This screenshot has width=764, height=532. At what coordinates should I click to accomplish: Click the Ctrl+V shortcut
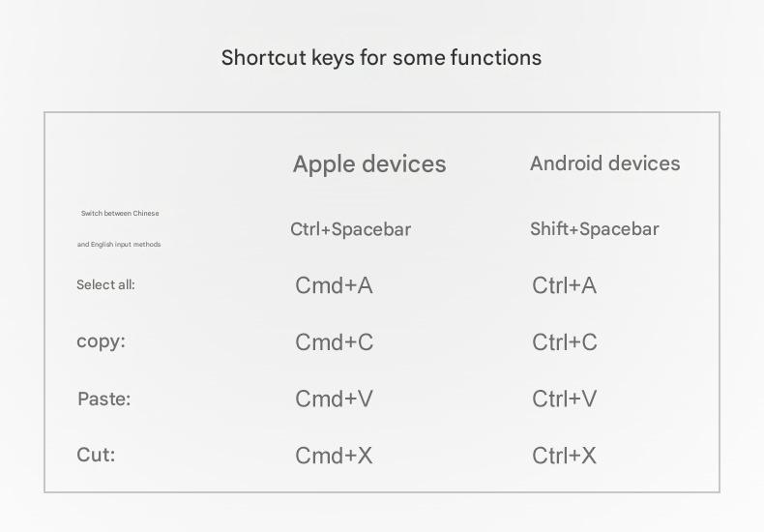[565, 399]
